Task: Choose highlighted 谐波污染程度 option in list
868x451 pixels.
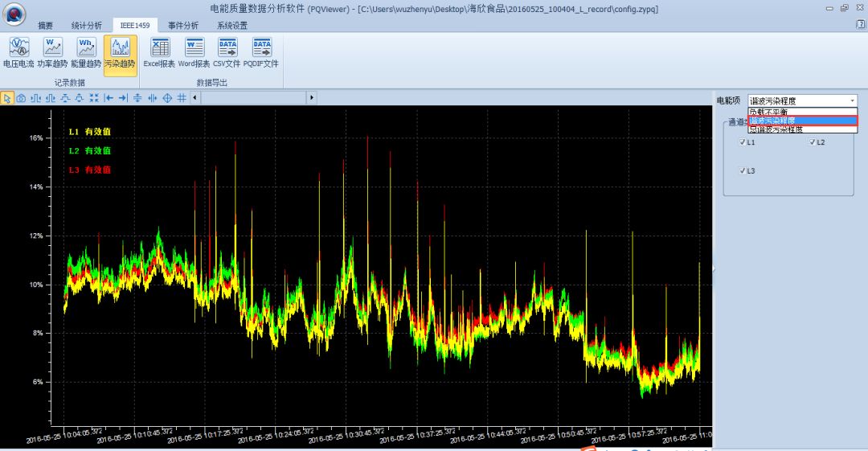Action: point(802,121)
